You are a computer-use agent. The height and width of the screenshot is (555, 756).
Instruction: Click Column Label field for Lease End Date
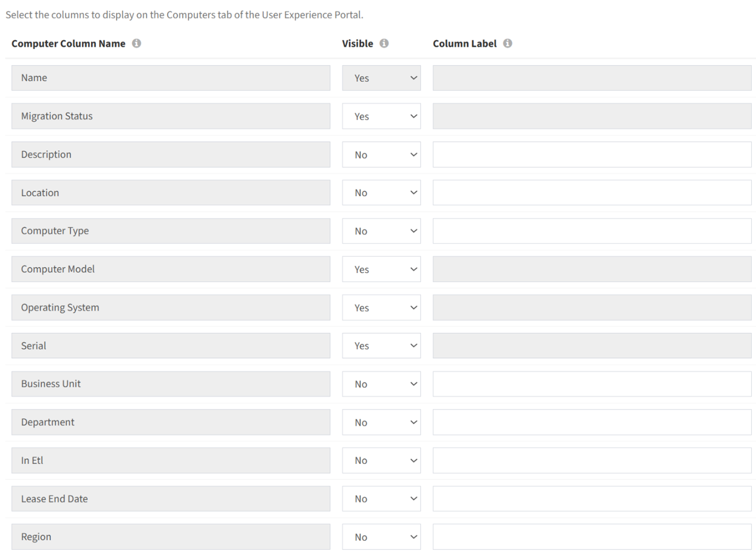[592, 498]
